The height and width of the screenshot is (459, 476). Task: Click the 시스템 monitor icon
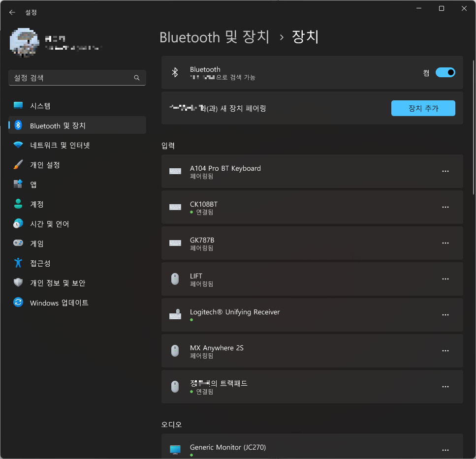tap(18, 105)
